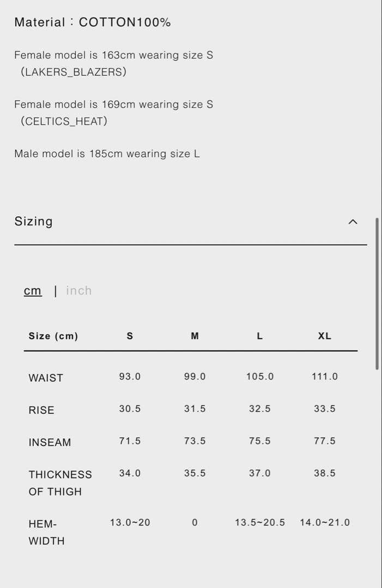Switch size units to inch
Screen dimensions: 382x588
pyautogui.click(x=79, y=291)
